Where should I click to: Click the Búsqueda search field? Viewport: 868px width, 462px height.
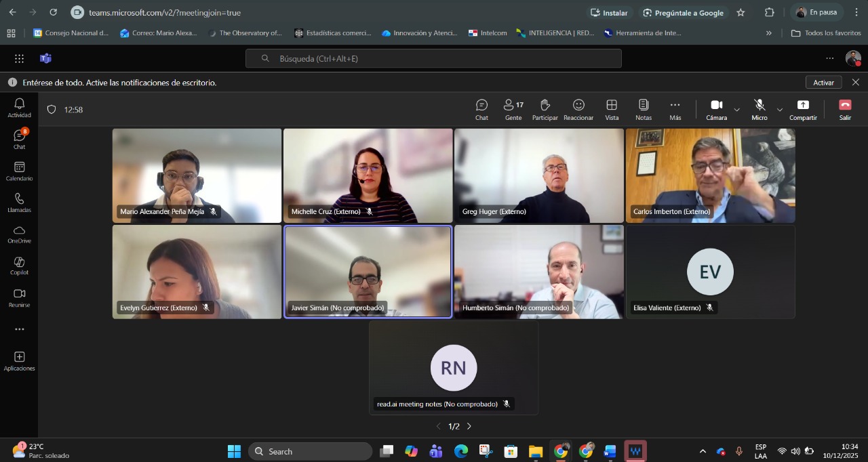(x=433, y=58)
